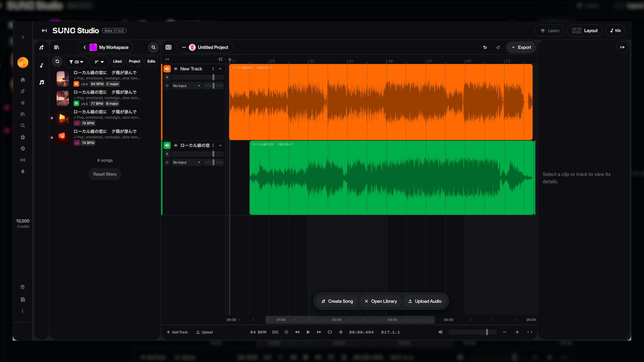644x362 pixels.
Task: Toggle the metronome icon in transport bar
Action: coord(275,332)
